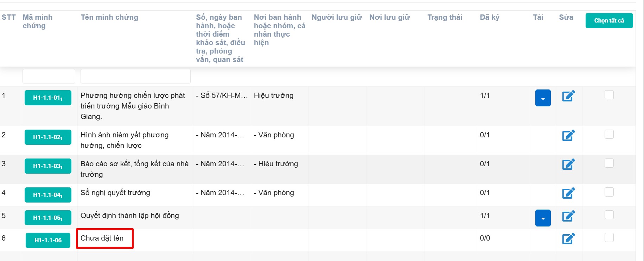This screenshot has width=644, height=261.
Task: Tick checkbox for Phương hướng chiến lược row
Action: click(609, 95)
